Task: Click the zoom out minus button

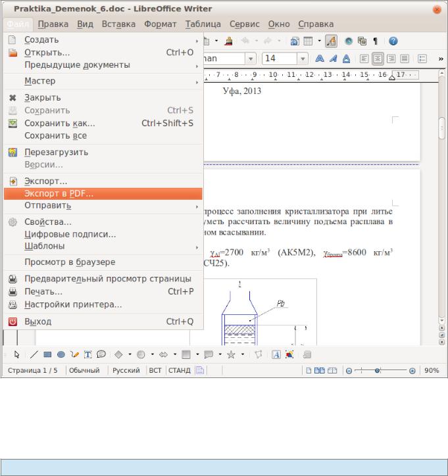Action: click(x=349, y=371)
